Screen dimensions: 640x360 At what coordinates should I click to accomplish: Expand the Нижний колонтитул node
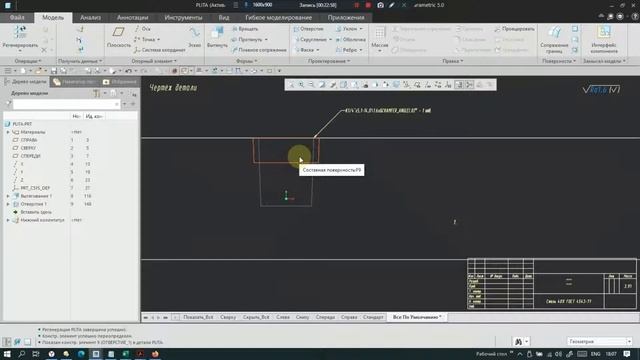(x=8, y=220)
